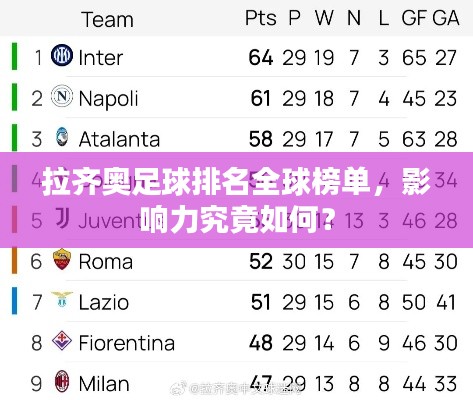Click the Napoli club crest icon
Screen dimensions: 473x400
pos(62,96)
